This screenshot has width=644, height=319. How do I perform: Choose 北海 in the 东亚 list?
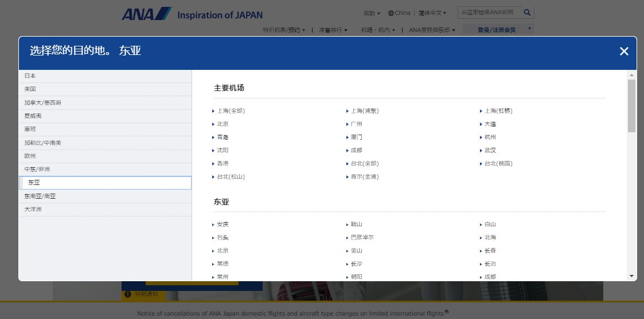point(490,238)
